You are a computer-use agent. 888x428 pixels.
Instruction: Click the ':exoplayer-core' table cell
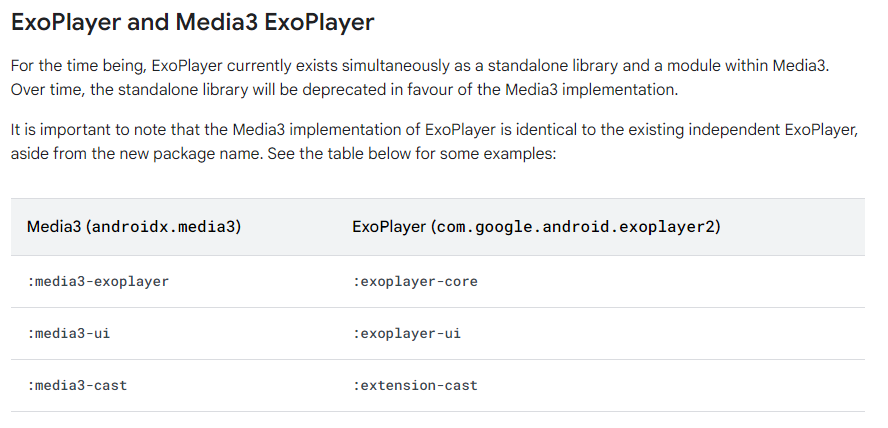pos(415,282)
